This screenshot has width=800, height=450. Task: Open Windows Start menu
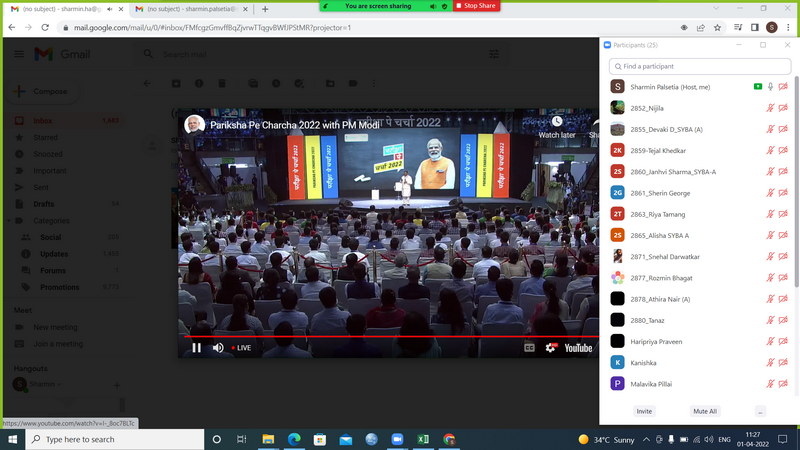coord(13,439)
